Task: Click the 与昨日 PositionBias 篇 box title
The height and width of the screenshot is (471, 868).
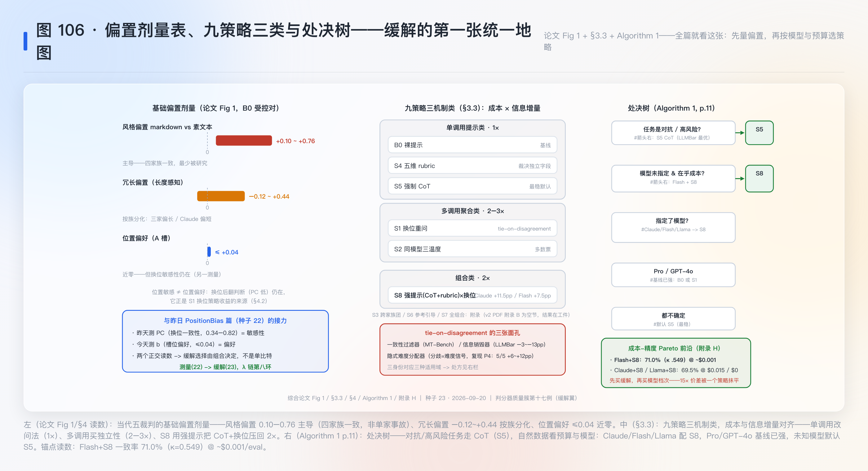Action: click(225, 320)
